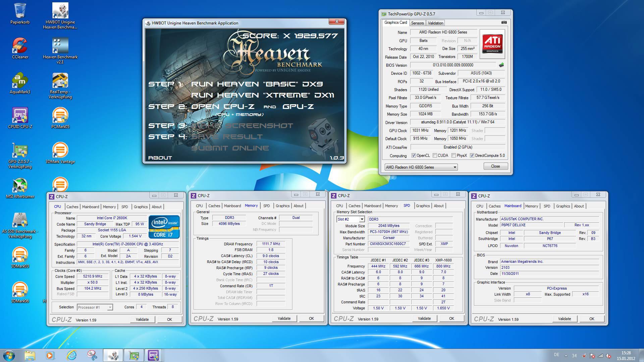
Task: Toggle PhysX checkbox in GPU-Z
Action: 453,156
